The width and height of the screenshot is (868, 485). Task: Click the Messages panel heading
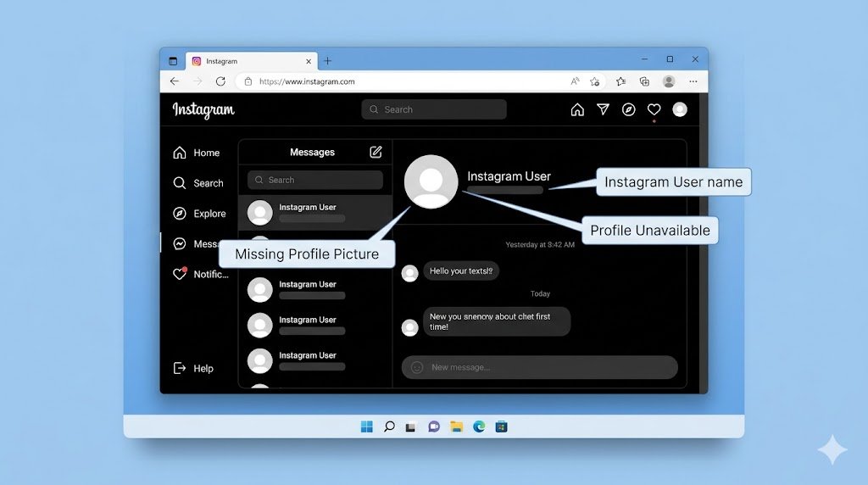pyautogui.click(x=312, y=153)
